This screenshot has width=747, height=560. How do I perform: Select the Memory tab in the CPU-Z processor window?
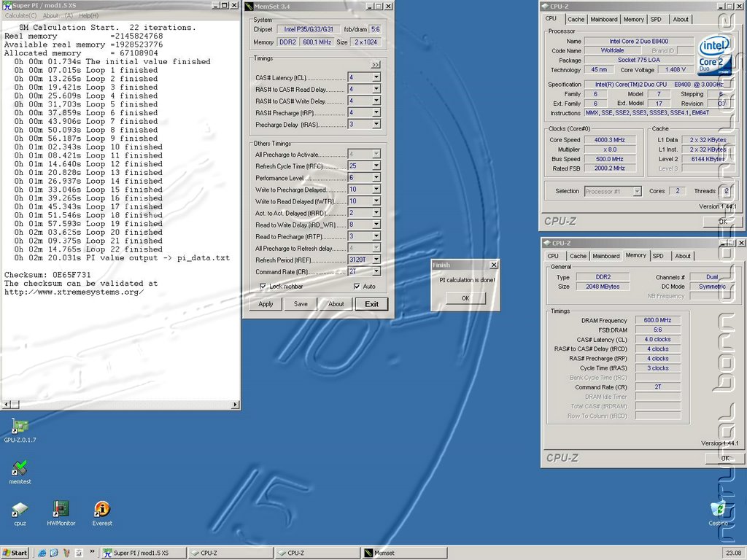tap(634, 20)
